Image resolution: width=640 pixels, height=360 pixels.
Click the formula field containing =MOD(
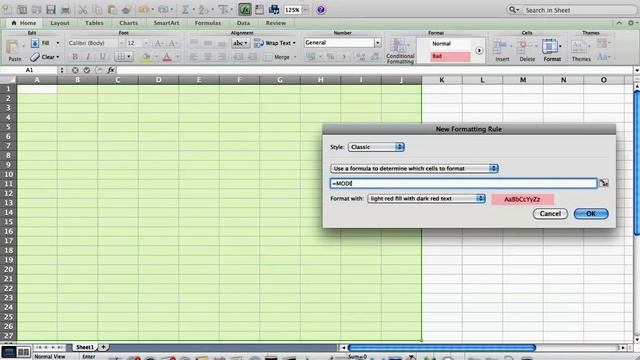click(x=463, y=183)
